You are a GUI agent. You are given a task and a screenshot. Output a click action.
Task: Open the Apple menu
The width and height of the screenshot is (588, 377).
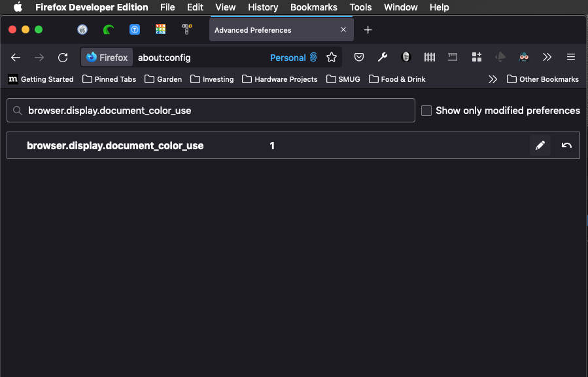tap(18, 7)
